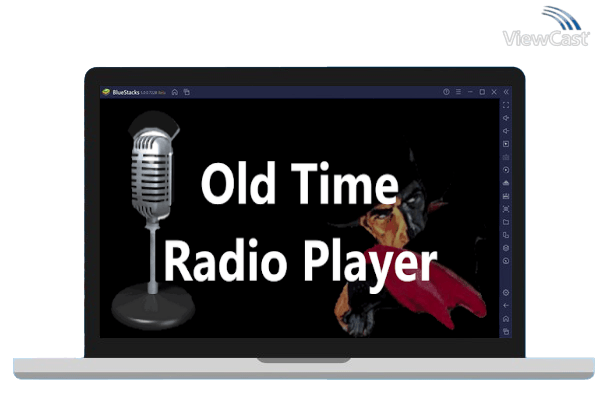Screen dimensions: 602x414
Task: Minimize the BlueStacks window
Action: 470,92
